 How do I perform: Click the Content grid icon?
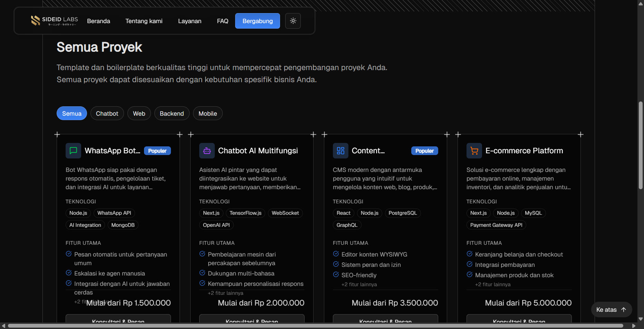coord(340,151)
